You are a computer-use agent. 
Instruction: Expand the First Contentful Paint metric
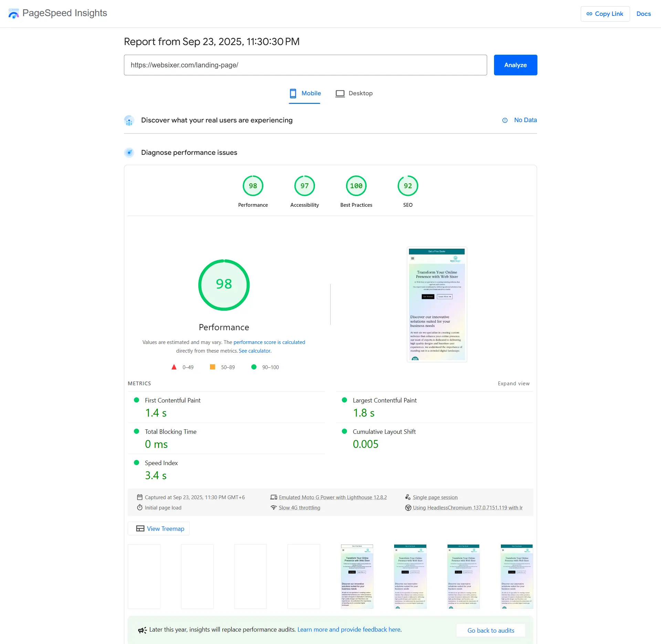click(x=172, y=400)
